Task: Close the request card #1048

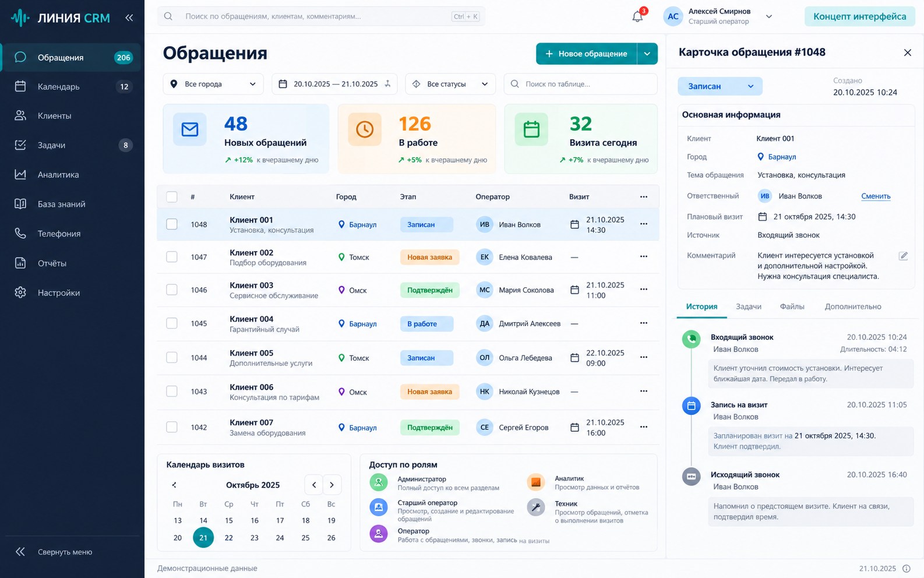Action: point(907,52)
